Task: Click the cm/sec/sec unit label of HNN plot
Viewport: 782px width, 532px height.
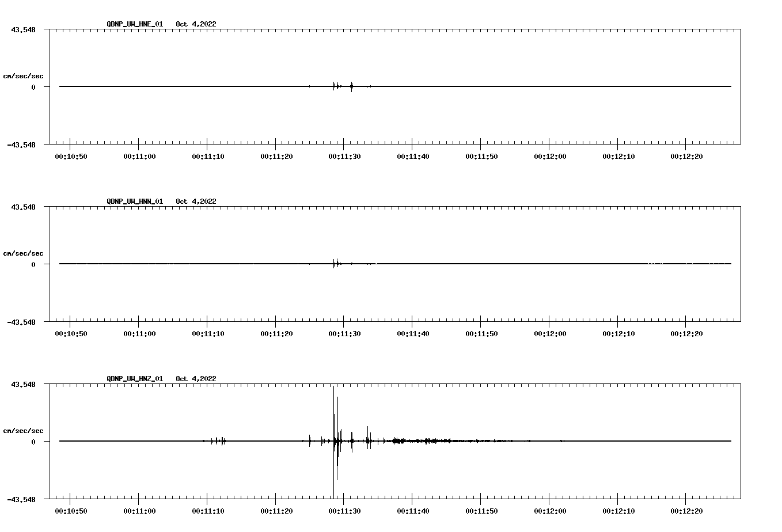Action: click(23, 253)
